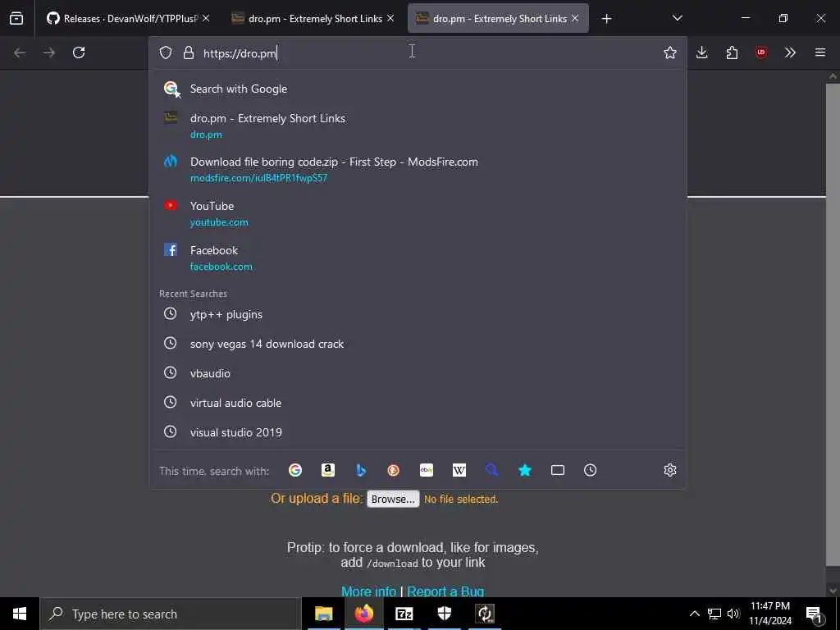
Task: Click into the URL address field
Action: coord(418,52)
